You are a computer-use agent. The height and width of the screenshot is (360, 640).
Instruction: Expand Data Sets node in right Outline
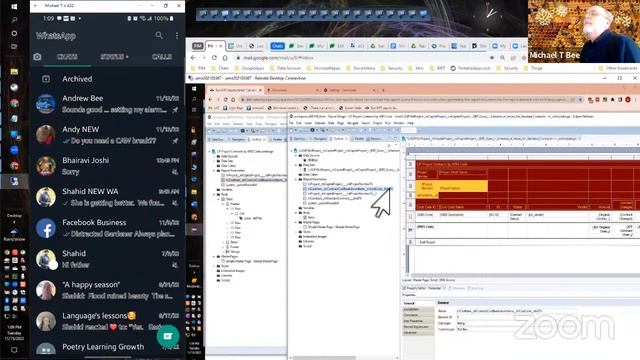click(297, 165)
